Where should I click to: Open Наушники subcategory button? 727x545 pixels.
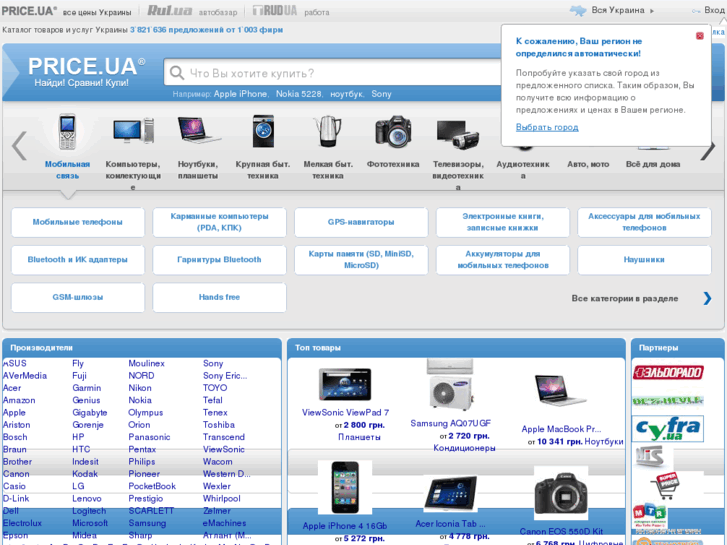tap(644, 260)
